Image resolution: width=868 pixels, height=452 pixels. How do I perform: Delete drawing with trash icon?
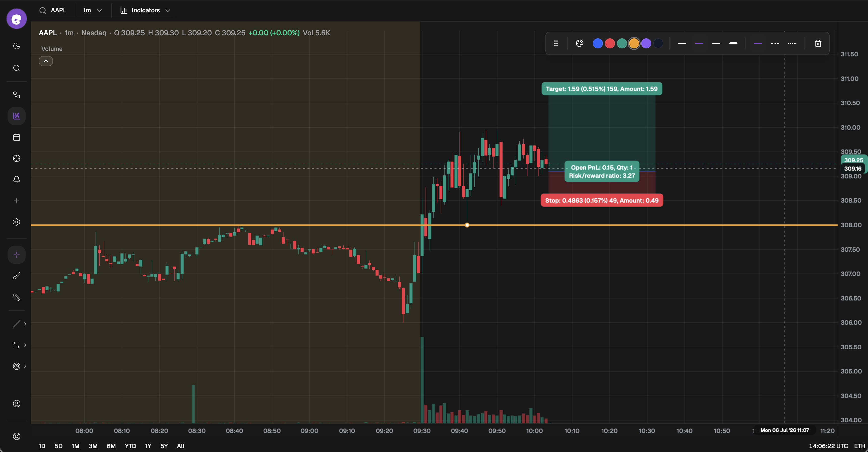[818, 44]
